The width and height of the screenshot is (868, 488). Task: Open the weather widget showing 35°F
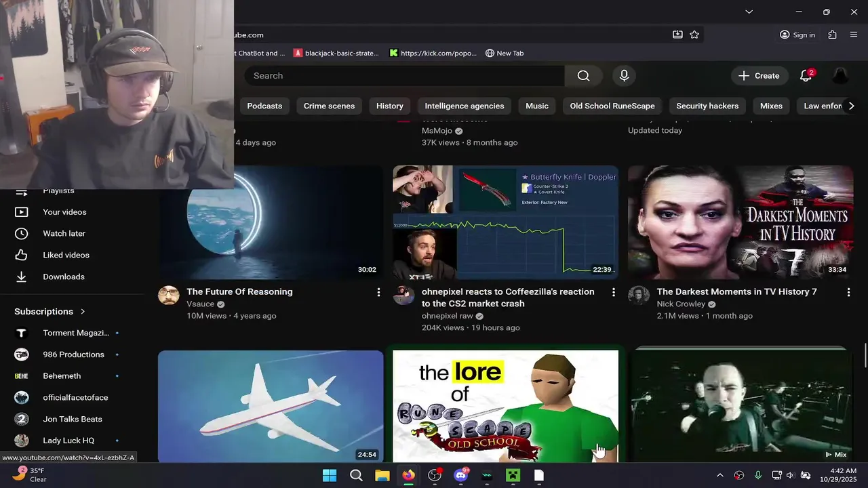[30, 475]
